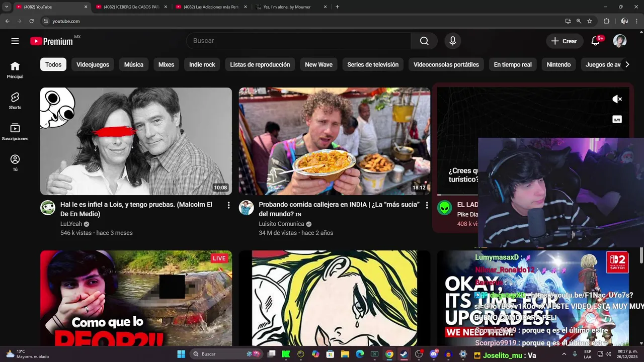Image resolution: width=644 pixels, height=362 pixels.
Task: Open the notifications bell
Action: [595, 41]
